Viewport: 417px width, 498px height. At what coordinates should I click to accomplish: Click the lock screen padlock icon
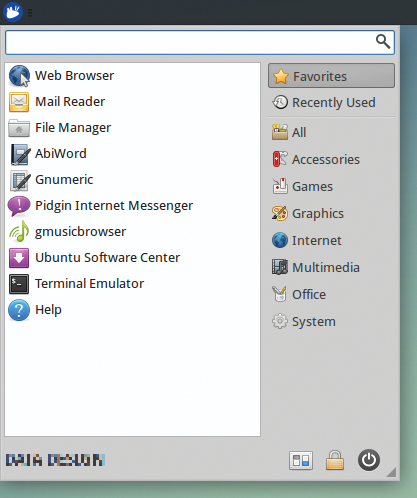click(335, 460)
